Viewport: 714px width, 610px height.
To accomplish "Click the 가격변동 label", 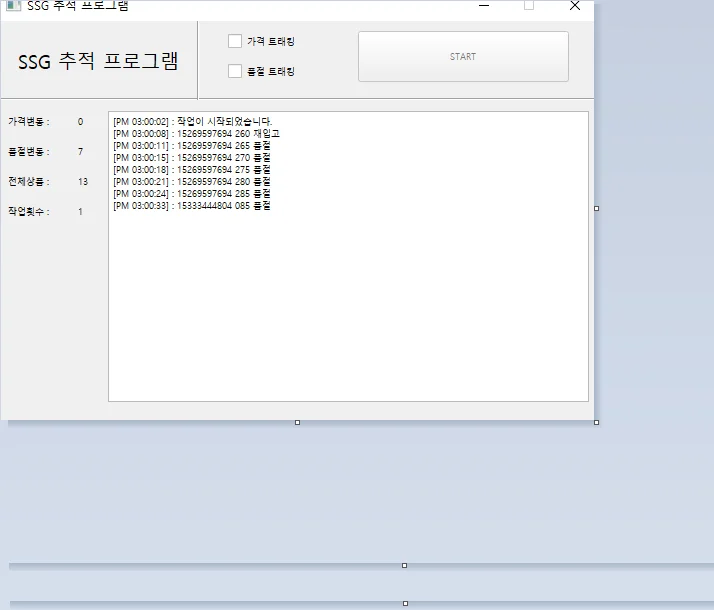I will [29, 122].
